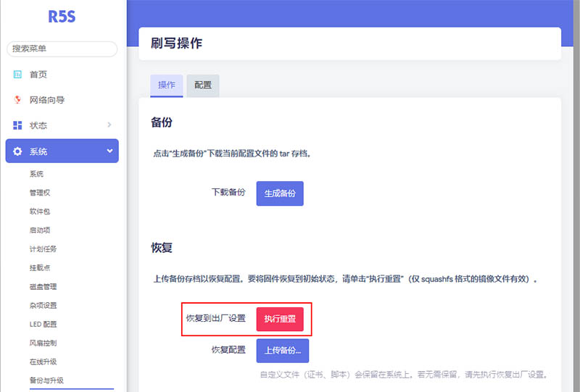Collapse the 系统 menu using its chevron

(x=109, y=151)
